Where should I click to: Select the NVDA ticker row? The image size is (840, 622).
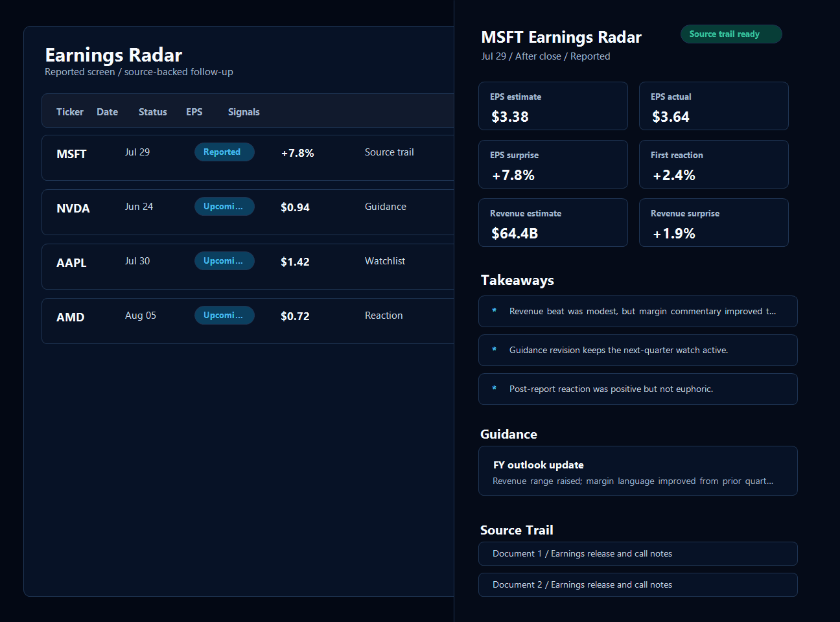(x=248, y=212)
